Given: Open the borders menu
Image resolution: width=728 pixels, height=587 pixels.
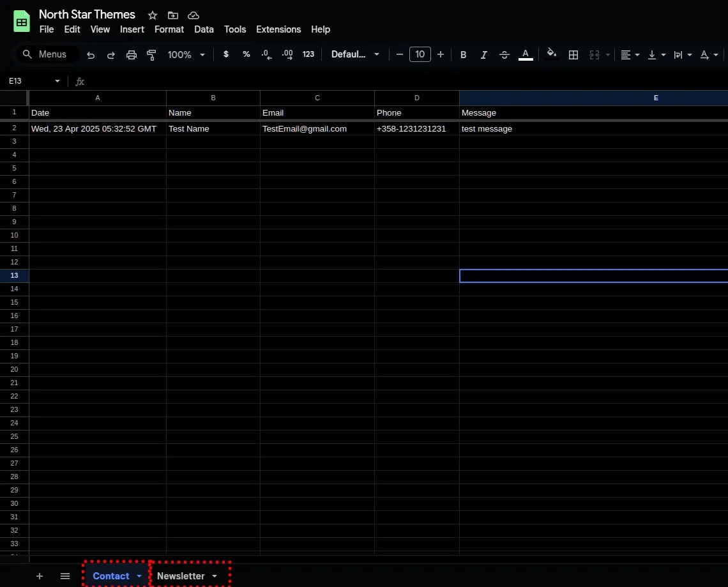Looking at the screenshot, I should pos(573,55).
